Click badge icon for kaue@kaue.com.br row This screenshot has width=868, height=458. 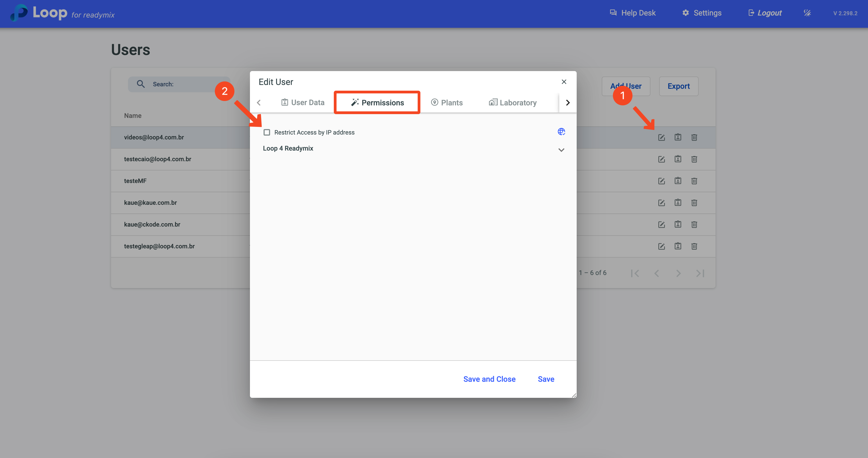point(678,203)
